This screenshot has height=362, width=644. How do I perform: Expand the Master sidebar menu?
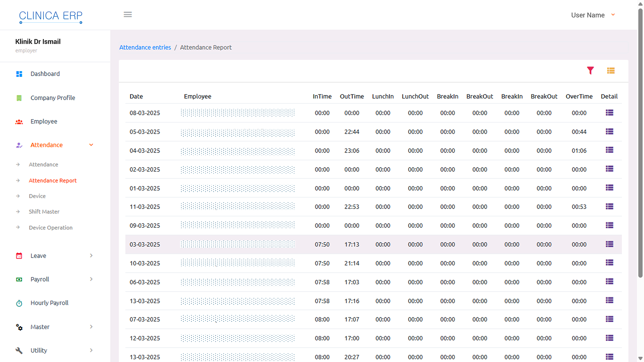(x=40, y=327)
